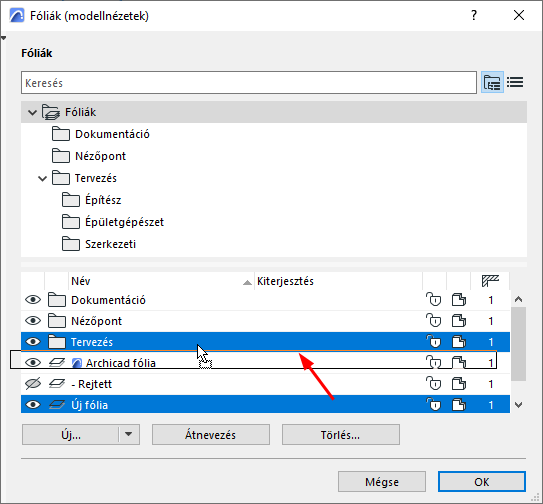This screenshot has height=504, width=543.
Task: Select Nézőpont name in layer list
Action: [97, 321]
